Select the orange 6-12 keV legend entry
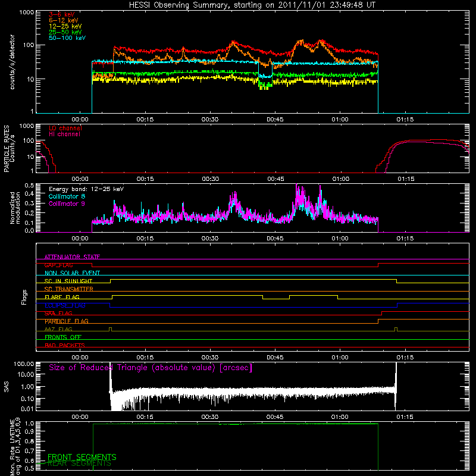This screenshot has height=476, width=476. 64,20
